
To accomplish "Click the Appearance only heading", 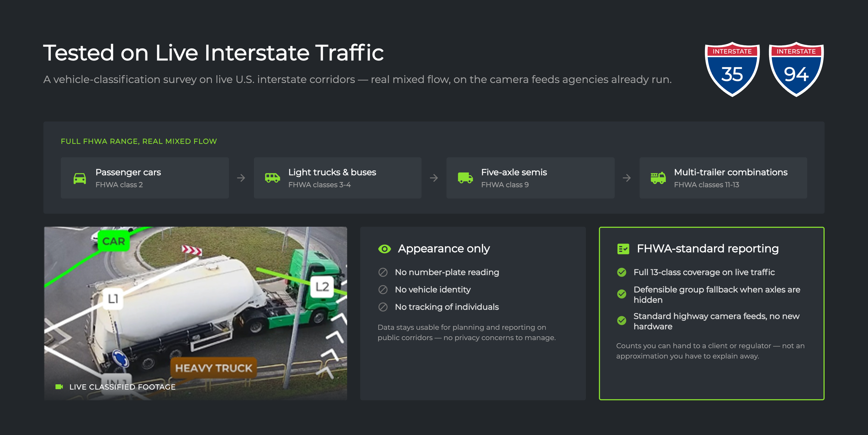I will point(444,249).
